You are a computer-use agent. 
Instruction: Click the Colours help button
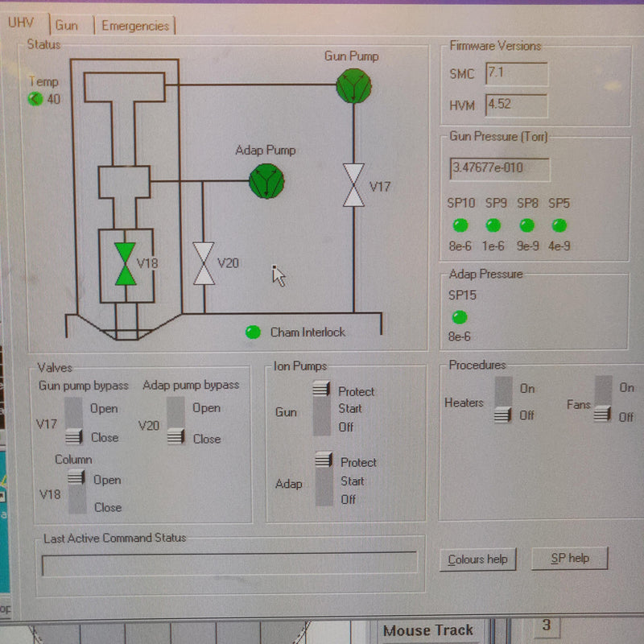[477, 558]
